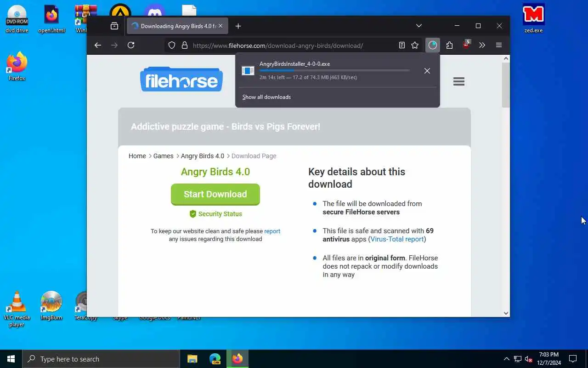Show all downloads

[266, 97]
